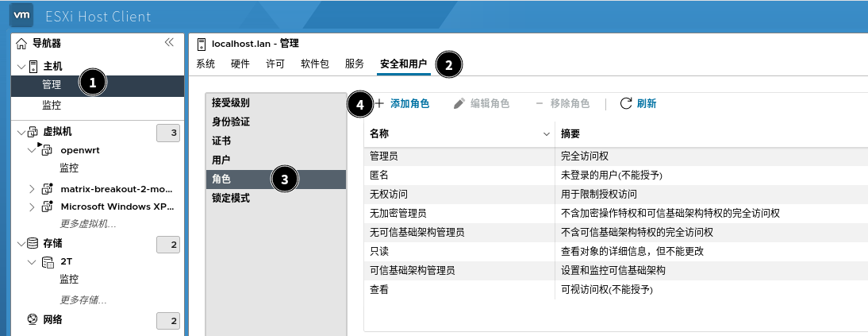Switch to the 服务 tab
The height and width of the screenshot is (336, 868).
coord(355,64)
